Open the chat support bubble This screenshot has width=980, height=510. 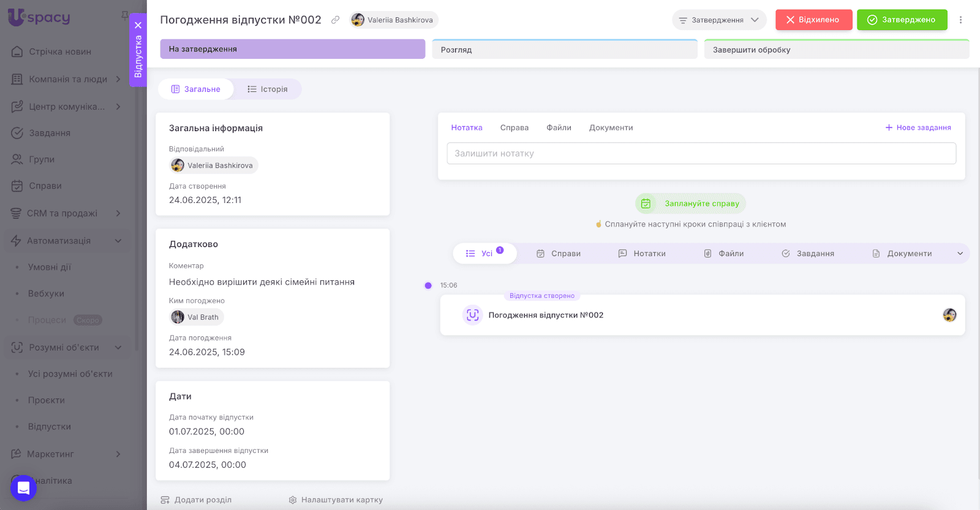(x=23, y=488)
